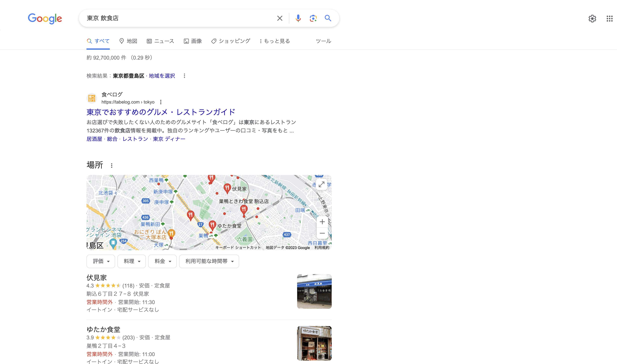
Task: Open the 利用可能な時間帯 filter dropdown
Action: (x=209, y=261)
